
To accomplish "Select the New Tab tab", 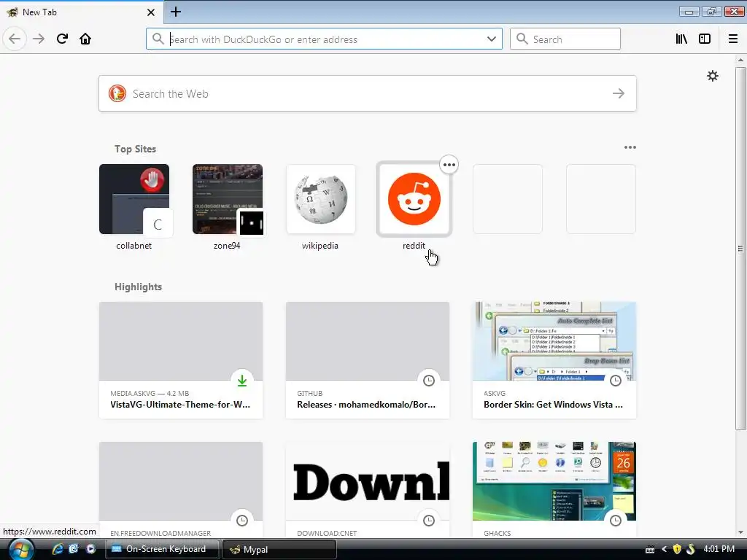I will pos(81,12).
